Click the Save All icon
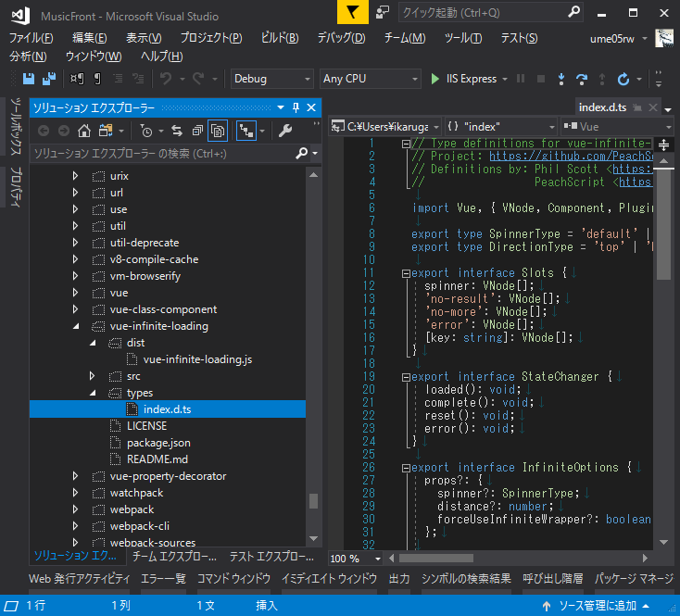 (x=49, y=79)
